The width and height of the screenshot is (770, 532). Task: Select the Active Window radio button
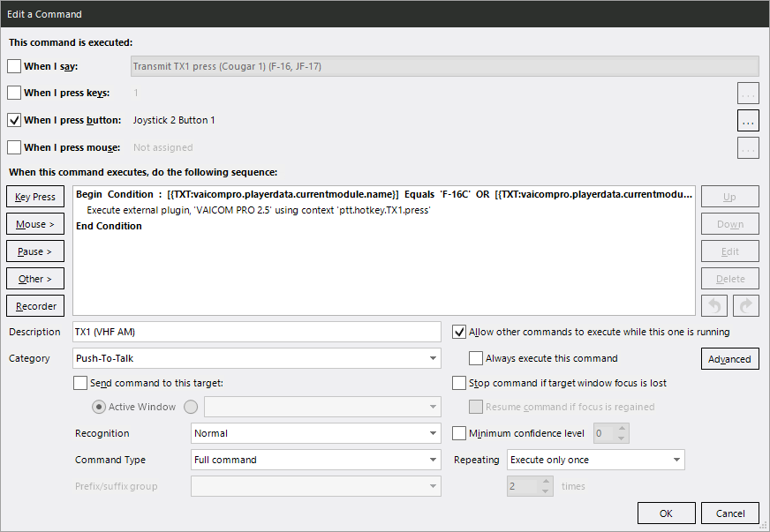coord(99,407)
